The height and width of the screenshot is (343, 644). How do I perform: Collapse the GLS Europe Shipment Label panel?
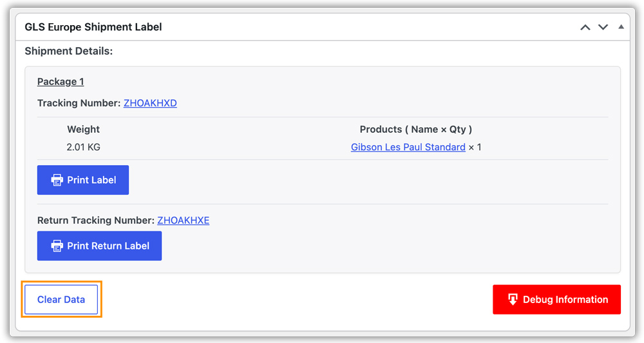(x=621, y=27)
